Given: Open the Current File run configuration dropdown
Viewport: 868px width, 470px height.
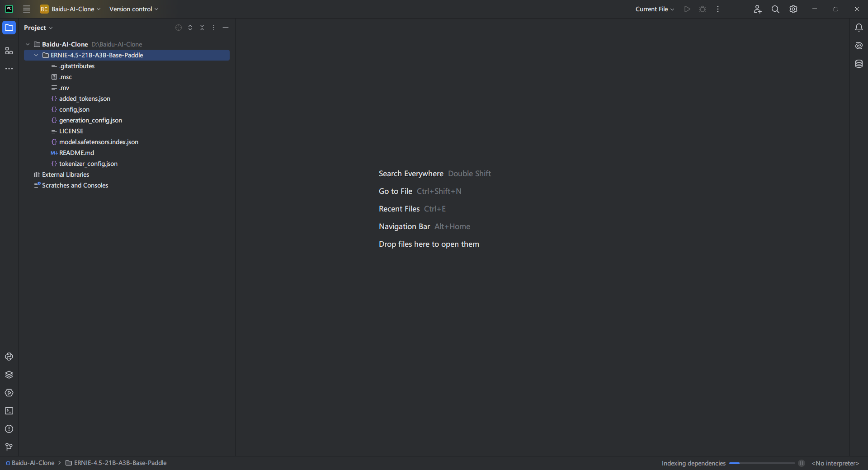Looking at the screenshot, I should coord(655,9).
